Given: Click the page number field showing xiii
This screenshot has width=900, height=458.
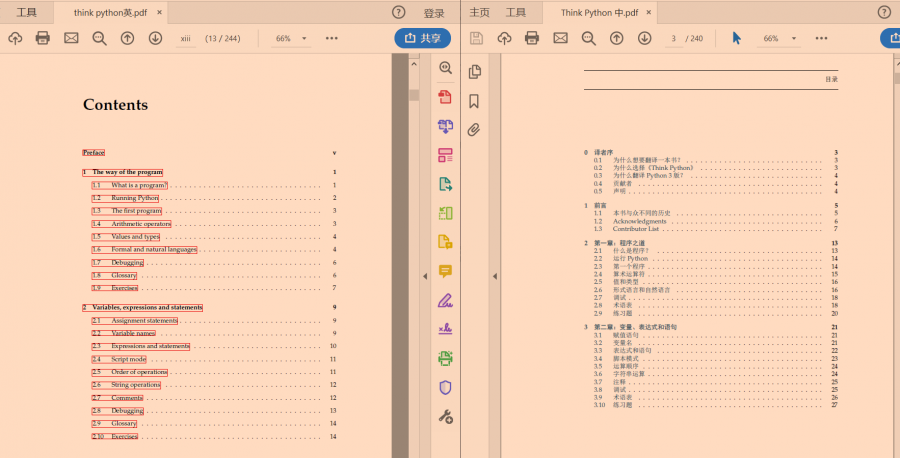Looking at the screenshot, I should [x=185, y=38].
